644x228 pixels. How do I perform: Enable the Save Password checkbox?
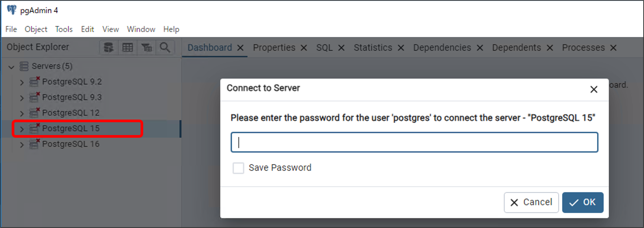[x=238, y=168]
